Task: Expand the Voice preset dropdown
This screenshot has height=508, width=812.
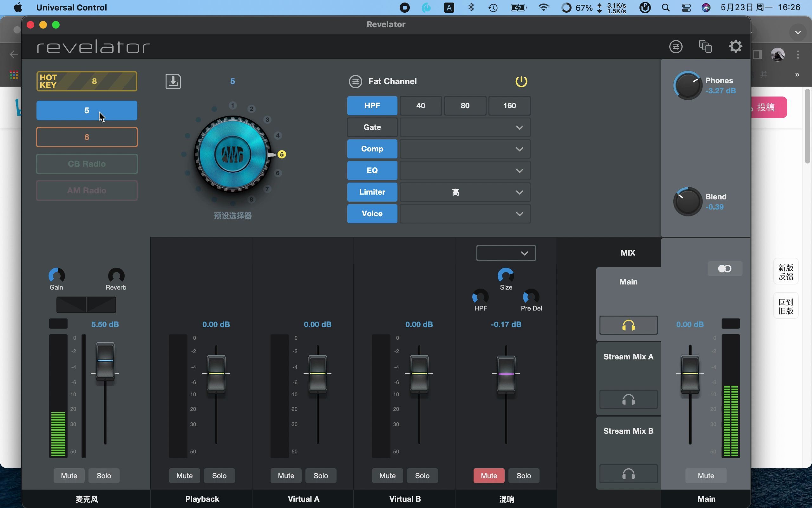Action: [465, 214]
